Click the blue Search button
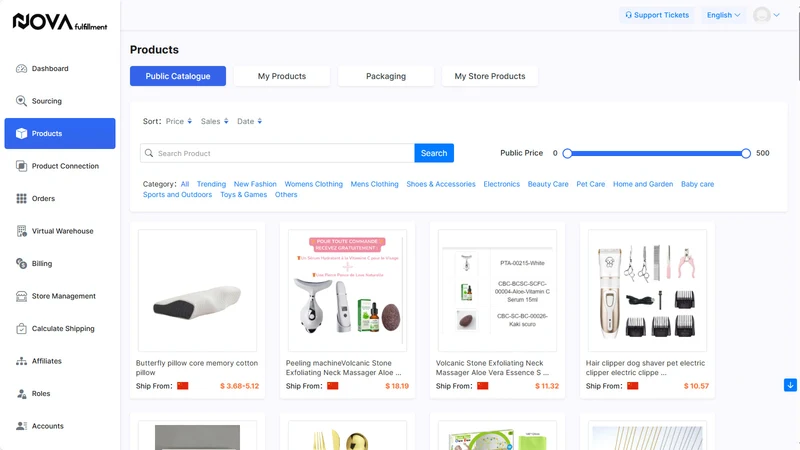800x450 pixels. point(434,153)
